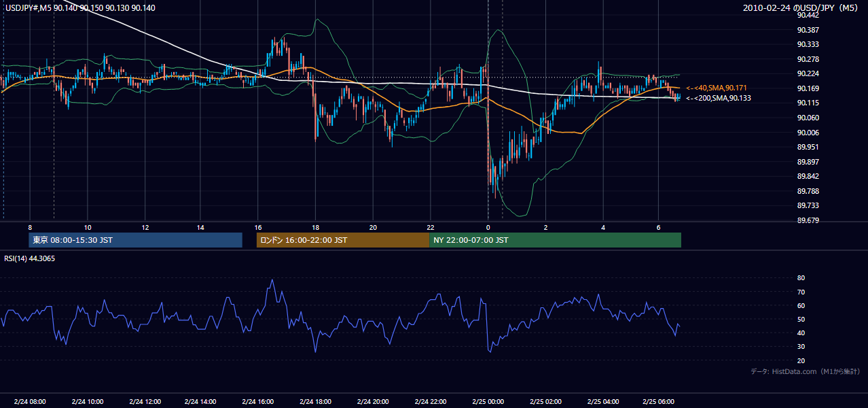Click the RSI(14) 44.3065 indicator label
Image resolution: width=868 pixels, height=408 pixels.
coord(30,258)
